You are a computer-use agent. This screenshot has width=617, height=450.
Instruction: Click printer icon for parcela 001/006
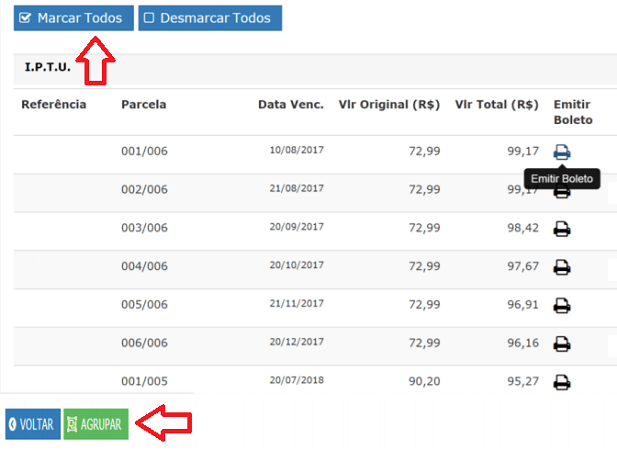562,152
